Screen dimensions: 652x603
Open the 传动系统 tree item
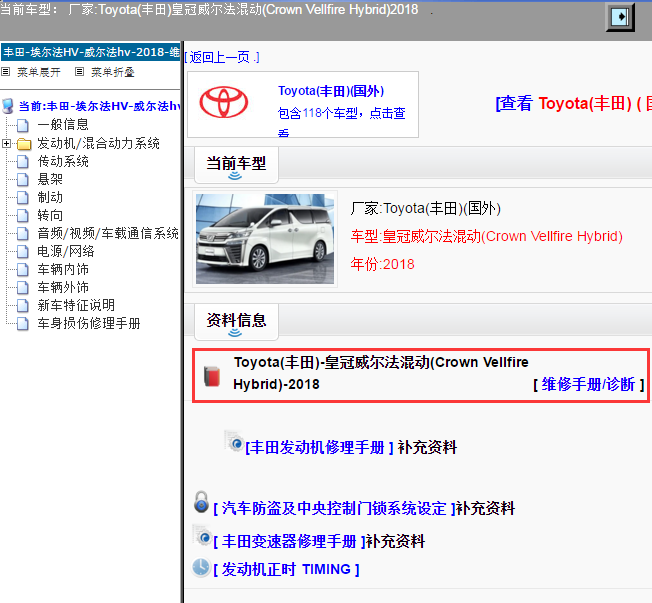[x=63, y=161]
